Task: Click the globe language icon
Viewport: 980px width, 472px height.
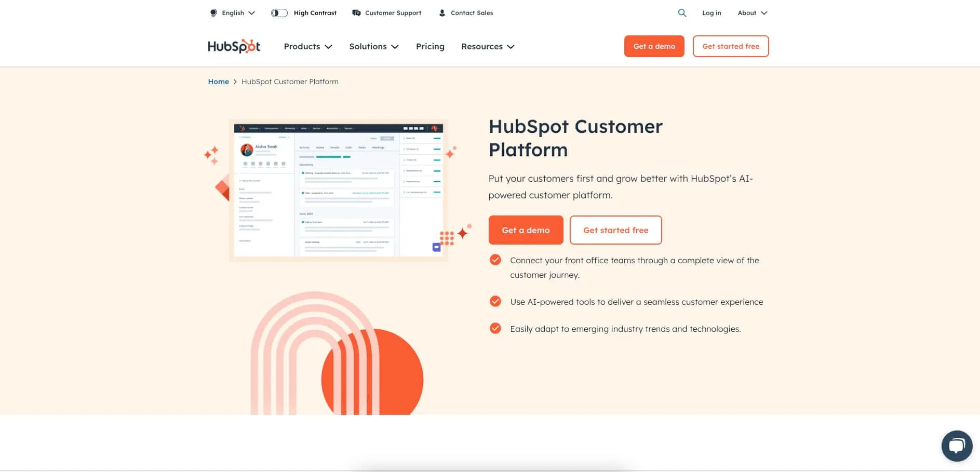Action: [x=213, y=13]
